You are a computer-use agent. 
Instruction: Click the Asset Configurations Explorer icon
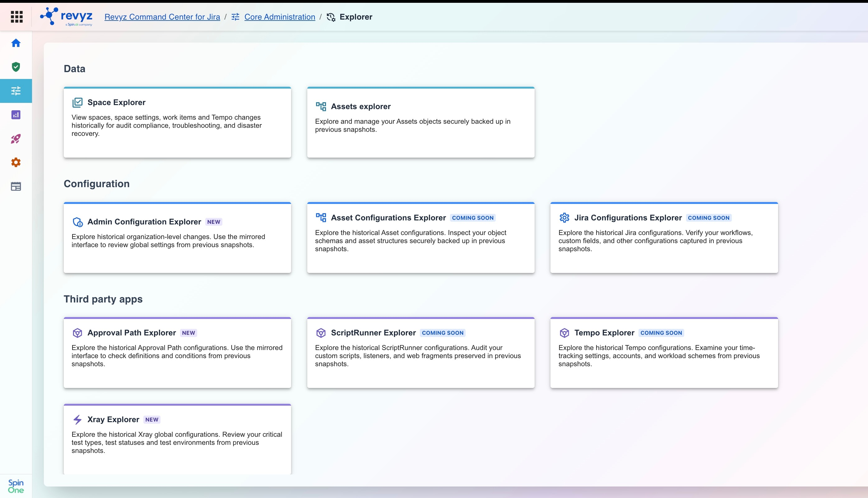point(321,218)
